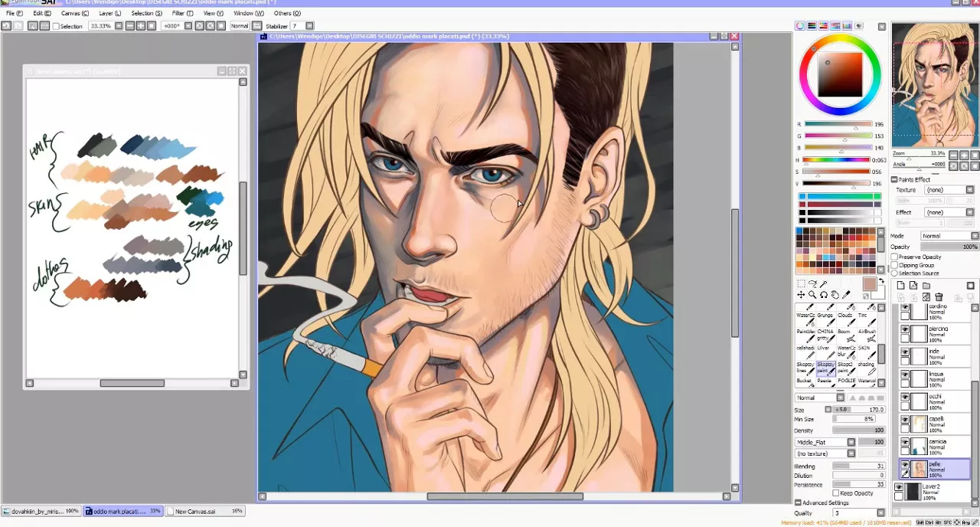980x527 pixels.
Task: Click the color square in the wheel
Action: pyautogui.click(x=841, y=75)
